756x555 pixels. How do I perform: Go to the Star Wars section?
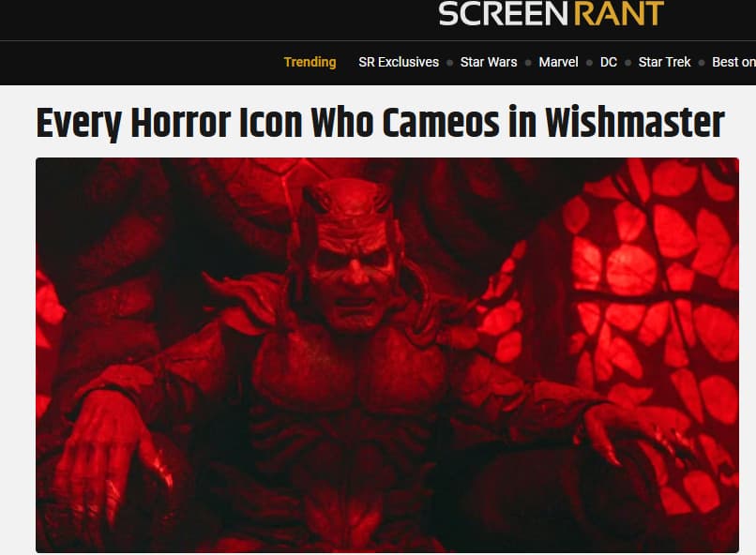pyautogui.click(x=489, y=62)
